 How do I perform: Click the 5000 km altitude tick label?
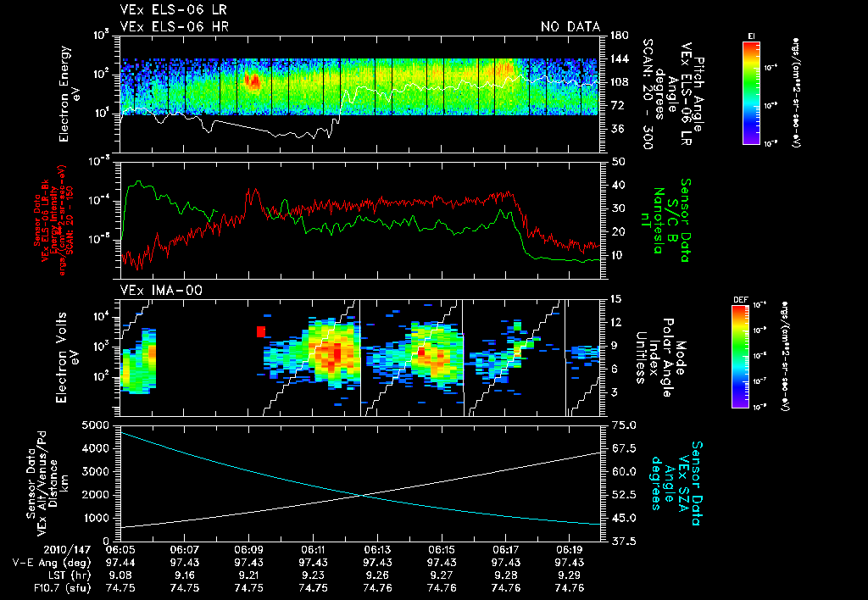(x=97, y=425)
